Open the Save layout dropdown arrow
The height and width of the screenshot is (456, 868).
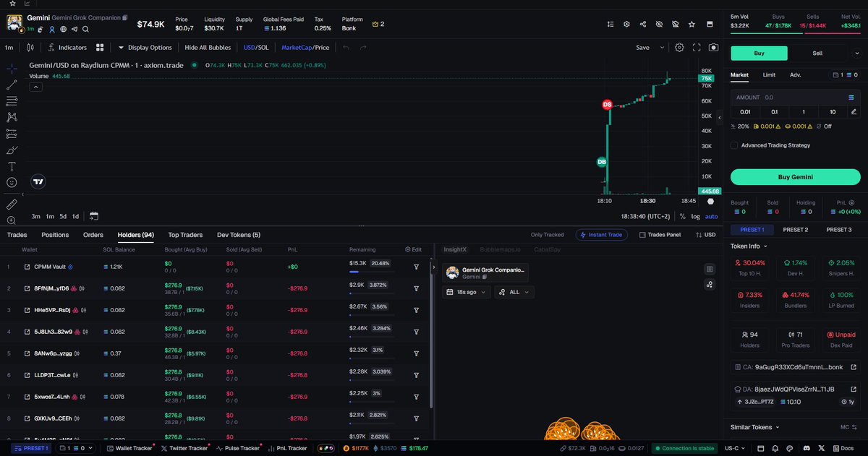662,48
